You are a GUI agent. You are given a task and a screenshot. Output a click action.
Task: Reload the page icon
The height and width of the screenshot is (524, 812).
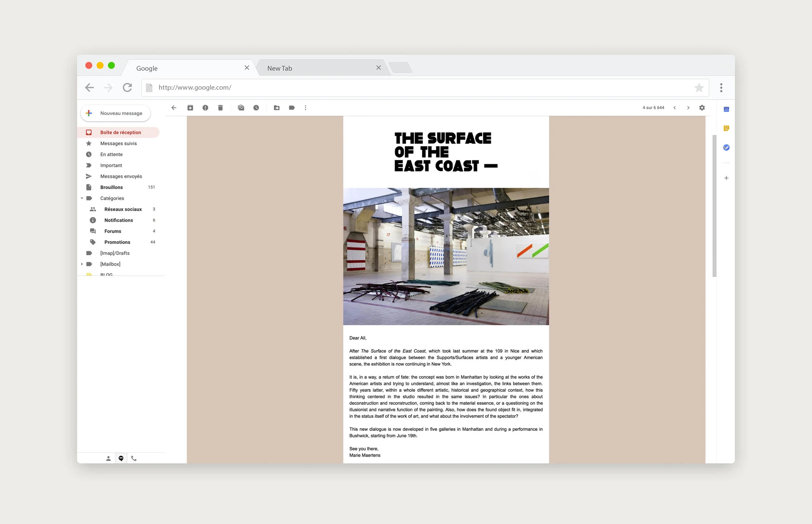tap(127, 88)
